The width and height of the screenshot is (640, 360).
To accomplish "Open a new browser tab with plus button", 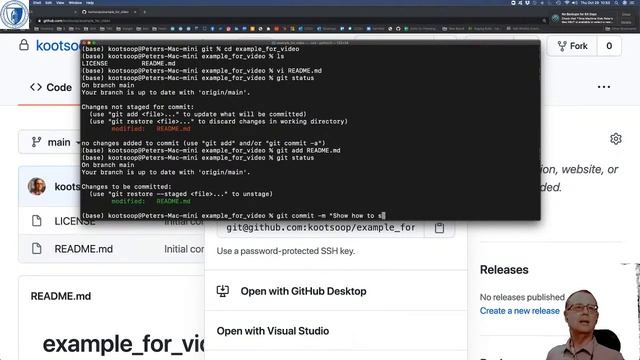I will coord(144,12).
